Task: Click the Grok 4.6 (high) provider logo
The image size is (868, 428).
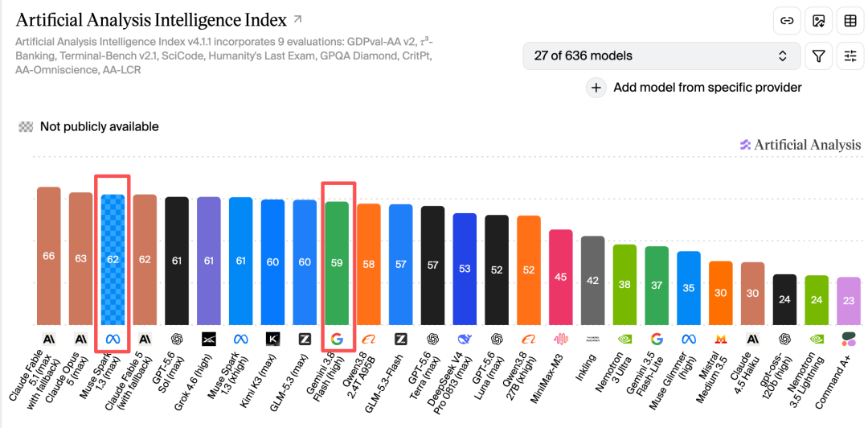Action: [x=209, y=339]
